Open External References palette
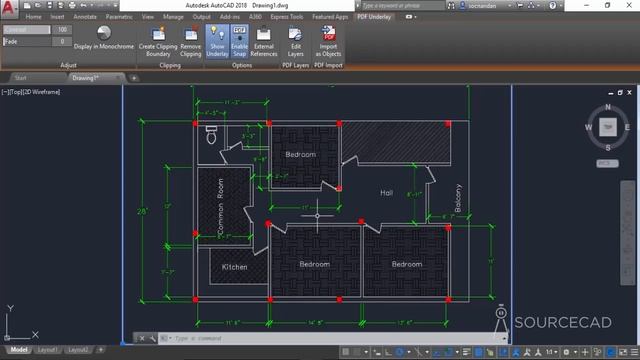Viewport: 640px width, 360px height. [264, 42]
